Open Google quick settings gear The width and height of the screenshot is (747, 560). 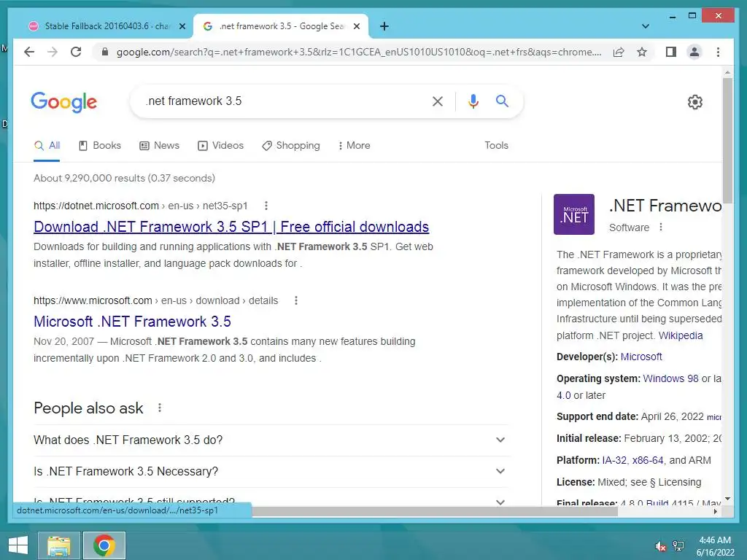[x=695, y=102]
